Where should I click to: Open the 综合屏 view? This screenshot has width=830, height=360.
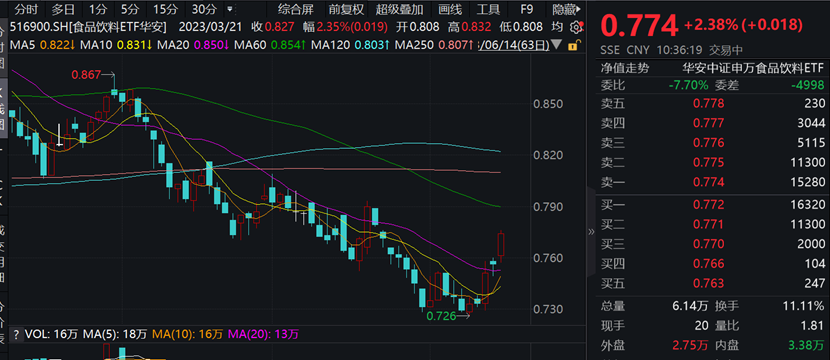(295, 9)
